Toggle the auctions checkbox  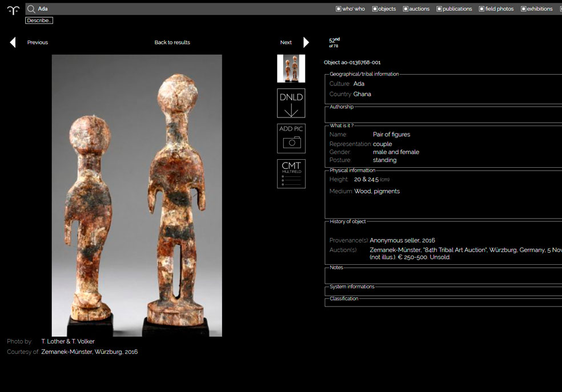tap(406, 9)
